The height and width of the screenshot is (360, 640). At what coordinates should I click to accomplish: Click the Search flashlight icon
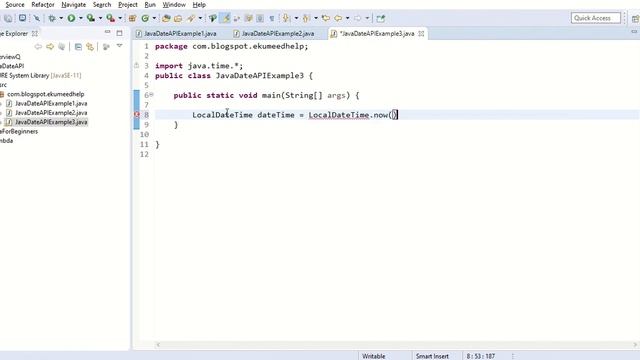(x=191, y=18)
